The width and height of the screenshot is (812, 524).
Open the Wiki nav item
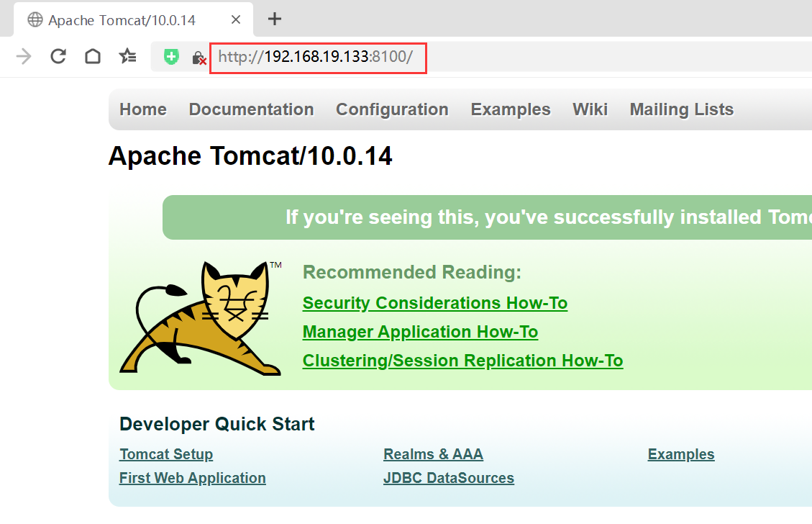tap(590, 109)
